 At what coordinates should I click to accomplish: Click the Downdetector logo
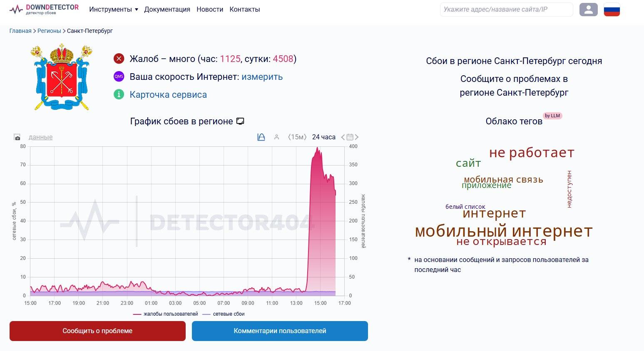click(44, 9)
